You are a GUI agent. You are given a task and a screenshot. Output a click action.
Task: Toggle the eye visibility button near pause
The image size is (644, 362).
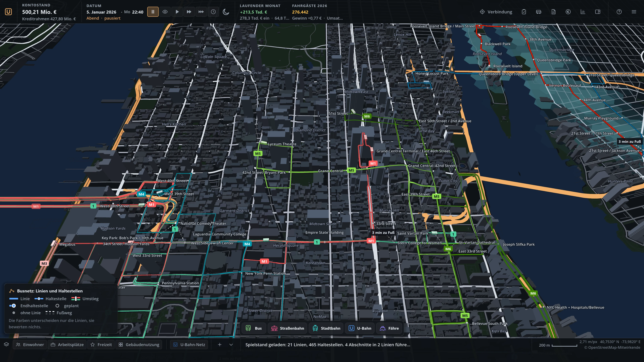point(165,12)
